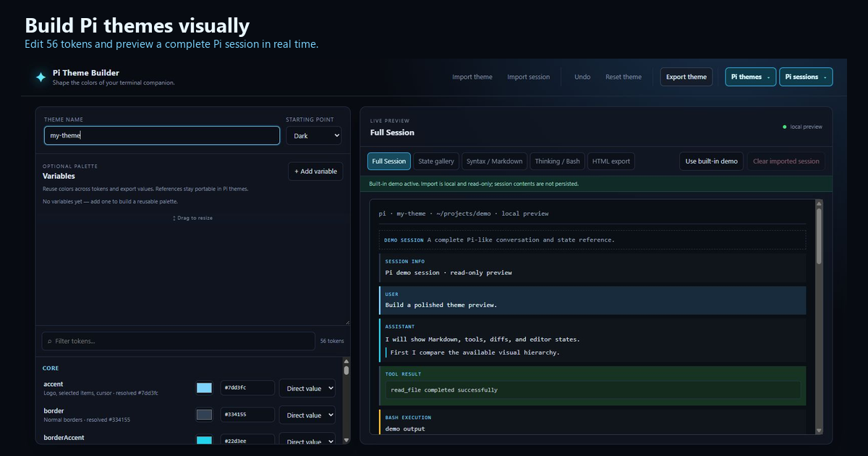
Task: Switch to the Thinking / Bash tab
Action: point(557,161)
